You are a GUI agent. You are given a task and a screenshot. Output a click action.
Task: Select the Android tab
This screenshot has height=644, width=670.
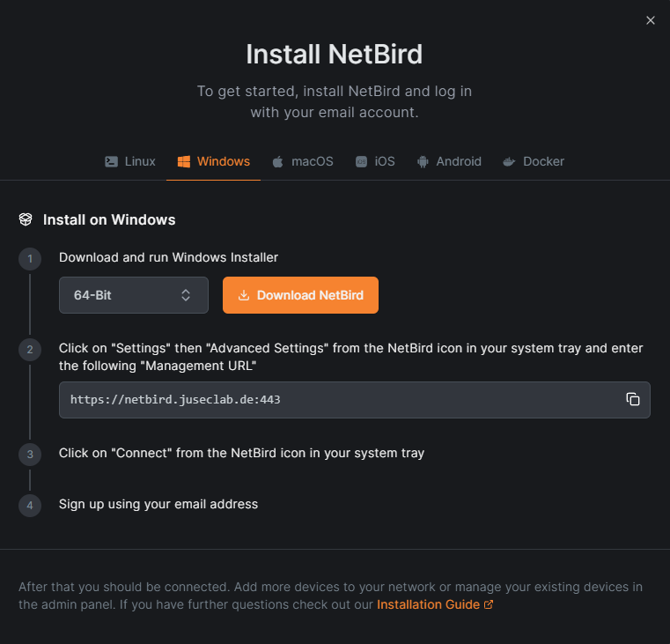click(449, 161)
